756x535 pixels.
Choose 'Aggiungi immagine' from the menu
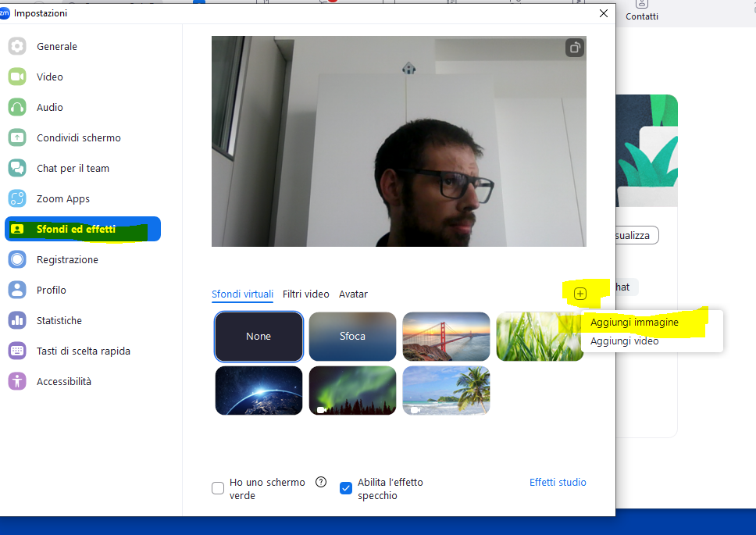[x=634, y=322]
